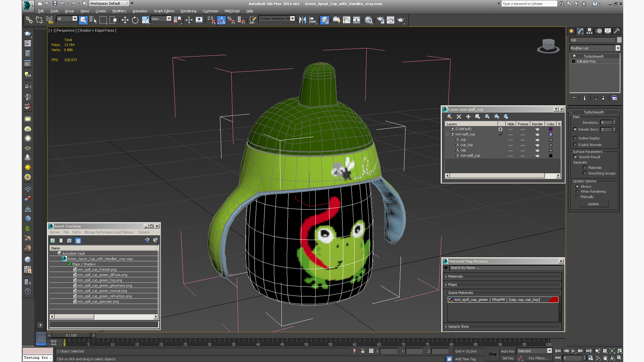Toggle the Angle Snap tool
Screen dimensions: 644x362
pyautogui.click(x=221, y=20)
